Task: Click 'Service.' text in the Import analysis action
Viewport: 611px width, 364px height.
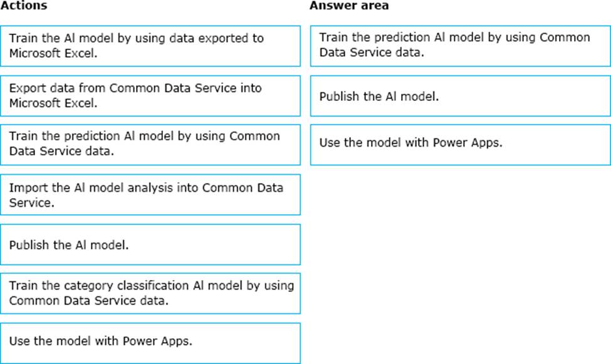Action: click(31, 203)
